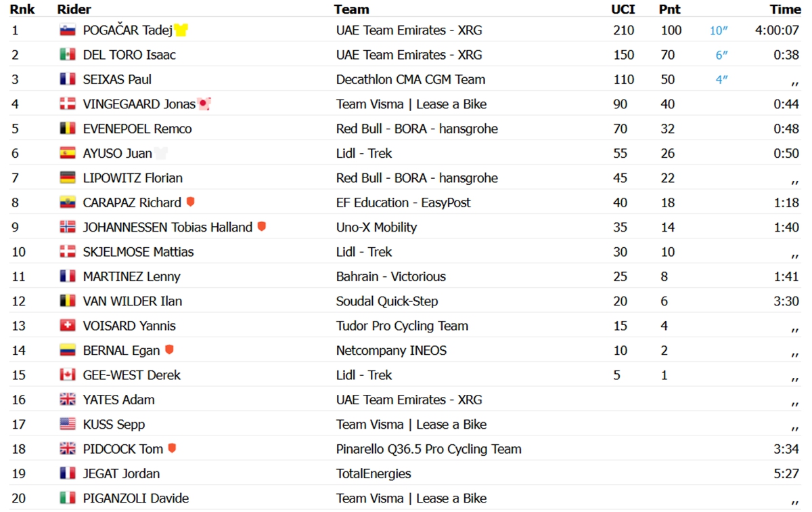The image size is (812, 512).
Task: Click the orange shield beside Johannessen Tobias Halland
Action: [x=262, y=227]
